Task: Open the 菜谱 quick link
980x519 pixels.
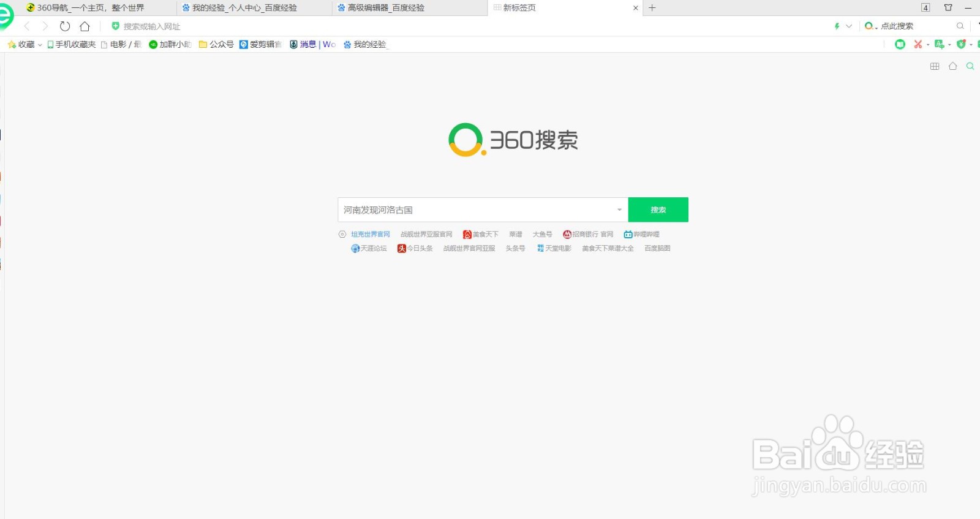Action: click(x=516, y=234)
